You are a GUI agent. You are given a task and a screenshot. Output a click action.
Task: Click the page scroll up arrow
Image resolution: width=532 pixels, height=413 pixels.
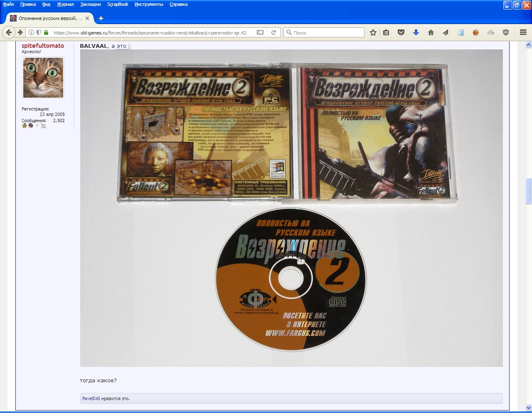(528, 44)
